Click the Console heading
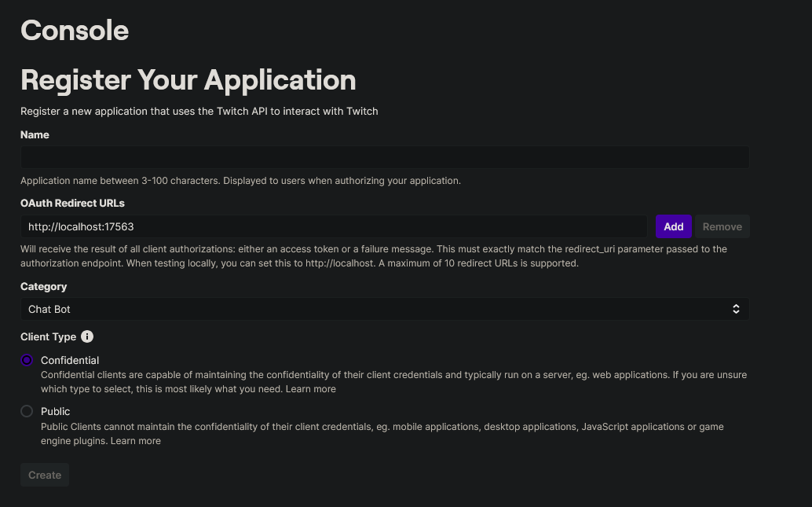The image size is (812, 507). (x=75, y=30)
